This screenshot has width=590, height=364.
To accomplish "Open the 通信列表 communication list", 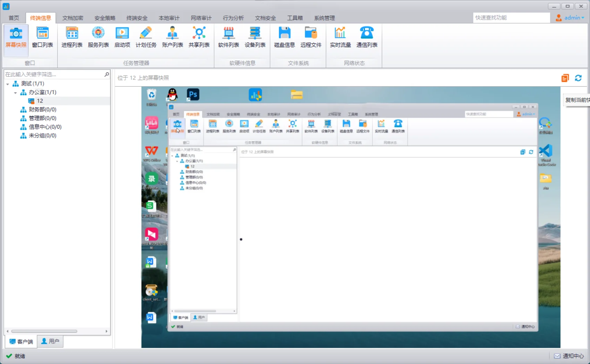I will pyautogui.click(x=367, y=37).
